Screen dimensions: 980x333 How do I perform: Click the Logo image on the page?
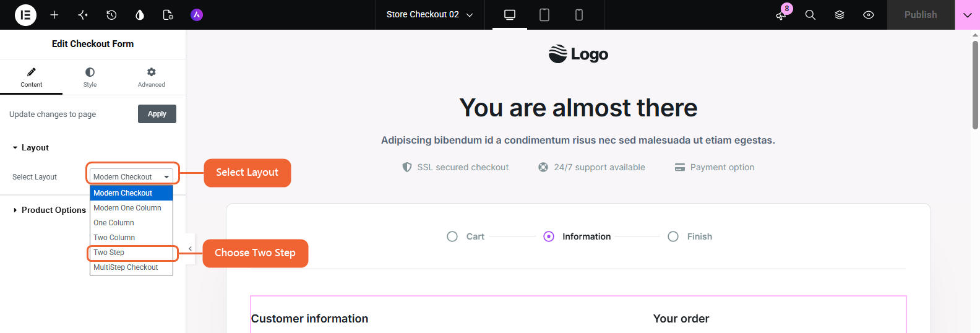click(578, 54)
